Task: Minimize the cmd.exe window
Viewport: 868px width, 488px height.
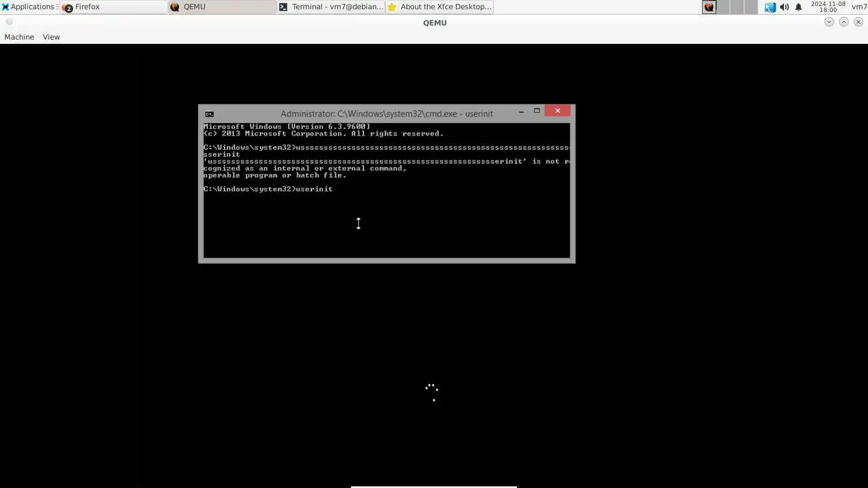Action: click(521, 111)
